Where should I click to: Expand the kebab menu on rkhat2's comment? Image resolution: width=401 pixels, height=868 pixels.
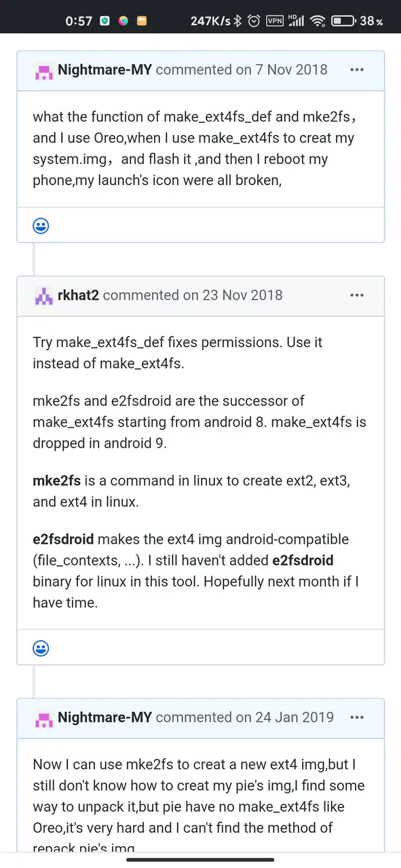357,295
